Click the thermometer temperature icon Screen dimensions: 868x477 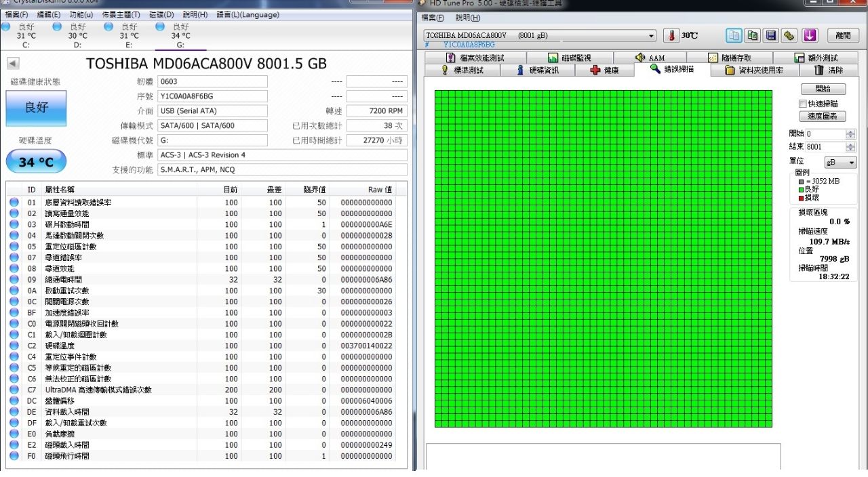point(671,35)
